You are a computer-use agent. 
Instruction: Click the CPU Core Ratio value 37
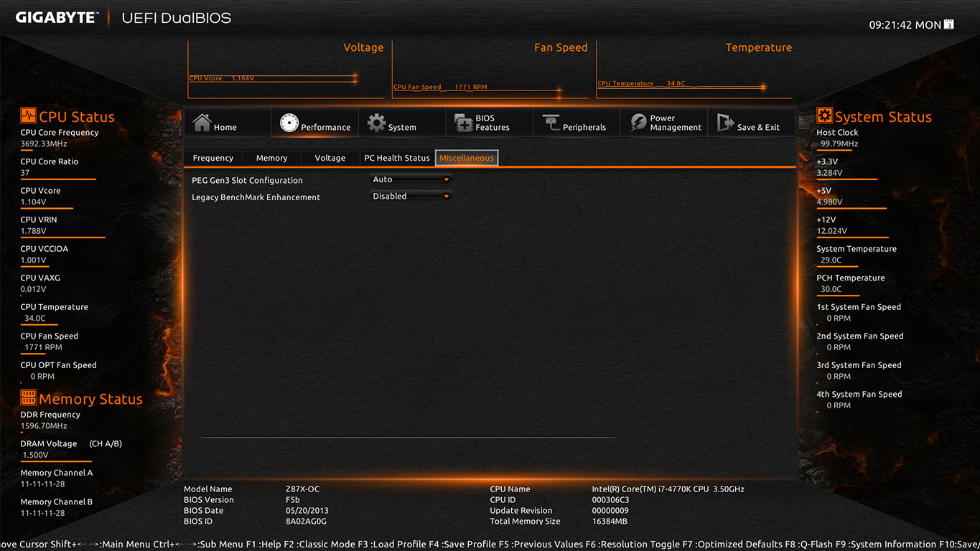point(25,173)
